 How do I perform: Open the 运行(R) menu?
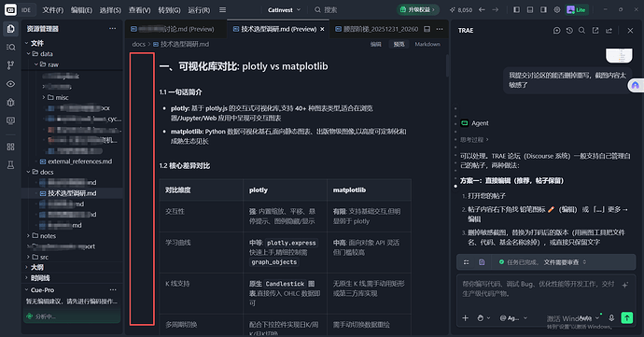(199, 10)
